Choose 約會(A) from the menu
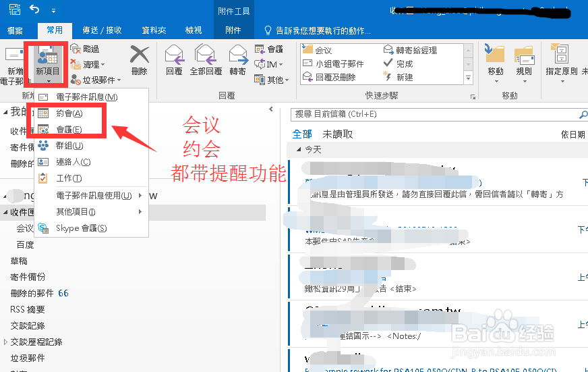 pos(92,113)
